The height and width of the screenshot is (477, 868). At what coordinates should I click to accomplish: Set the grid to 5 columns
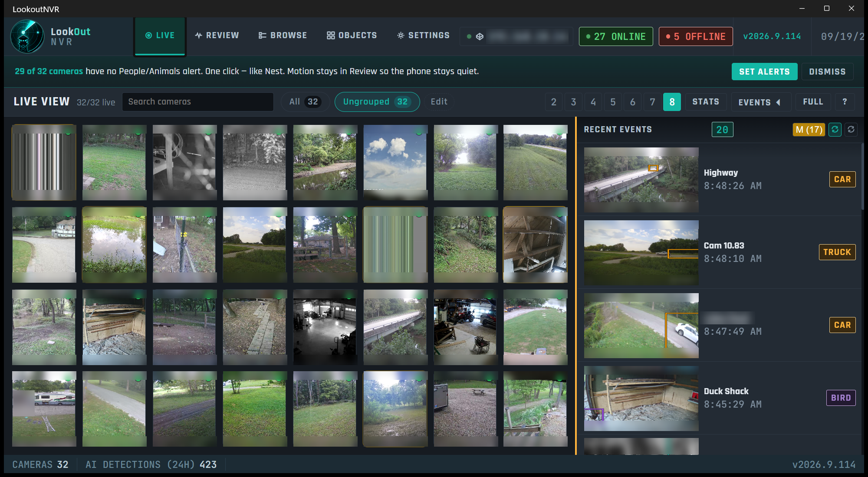click(x=613, y=102)
